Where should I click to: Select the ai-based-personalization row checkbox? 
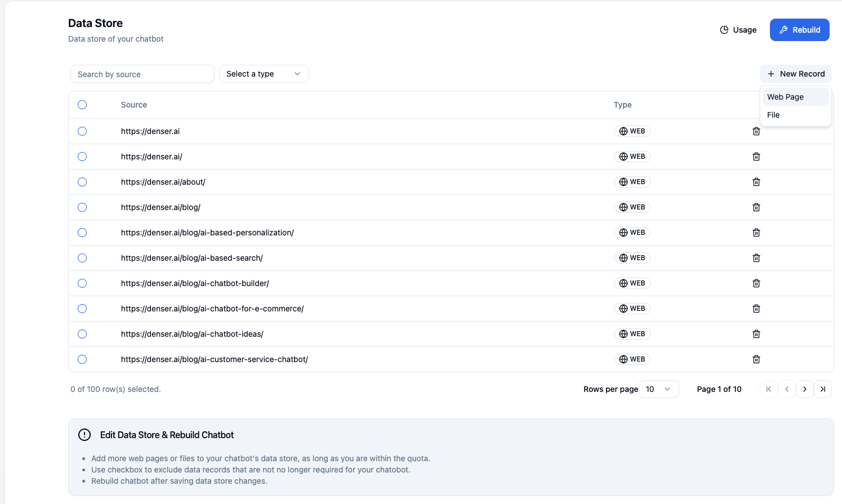tap(82, 233)
